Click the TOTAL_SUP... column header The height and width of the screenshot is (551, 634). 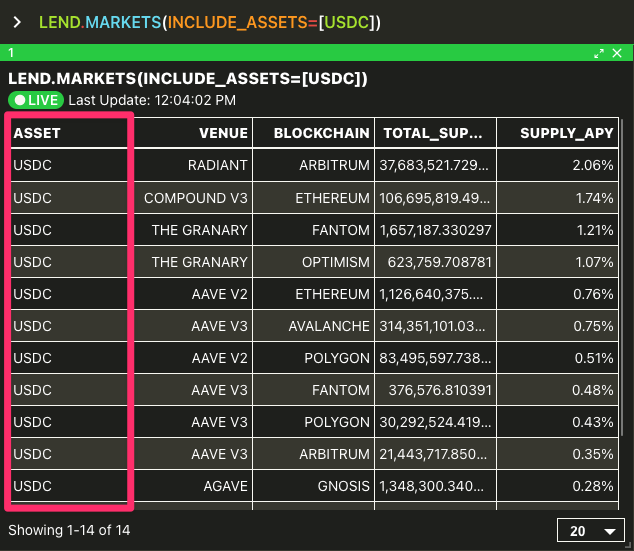[x=435, y=133]
